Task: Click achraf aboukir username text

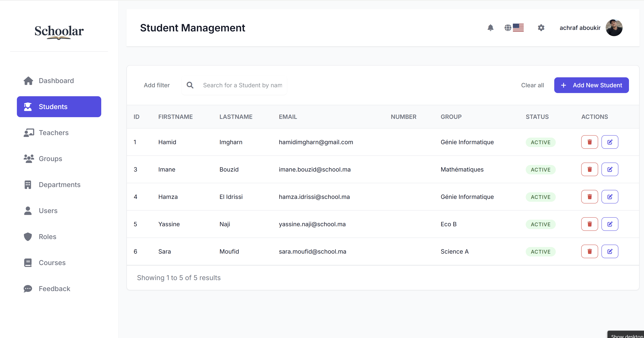Action: (580, 28)
